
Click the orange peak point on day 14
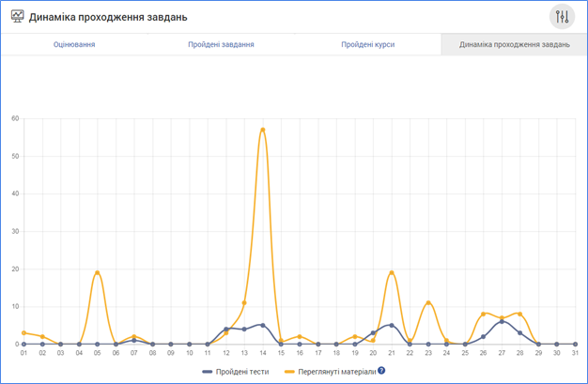(263, 130)
